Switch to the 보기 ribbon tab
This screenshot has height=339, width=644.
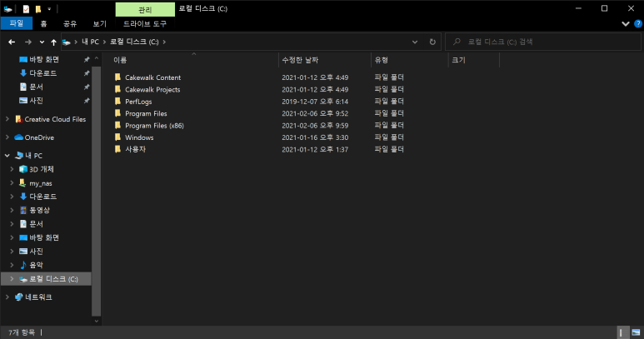(99, 24)
